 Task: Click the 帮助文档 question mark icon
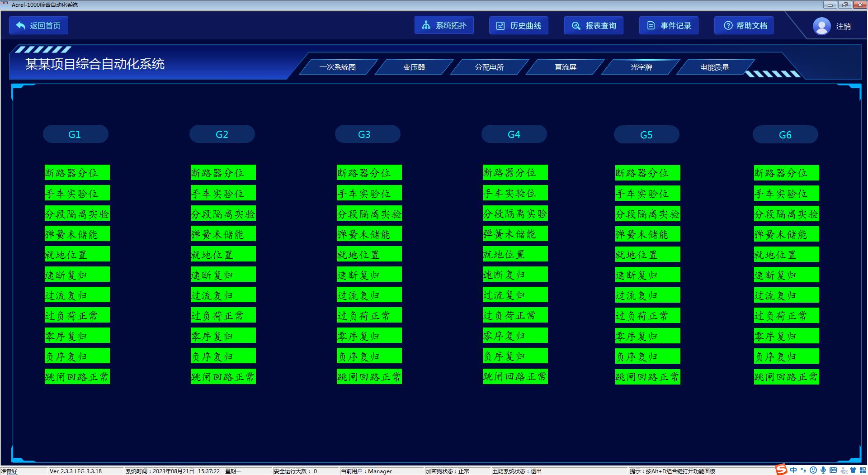coord(727,26)
